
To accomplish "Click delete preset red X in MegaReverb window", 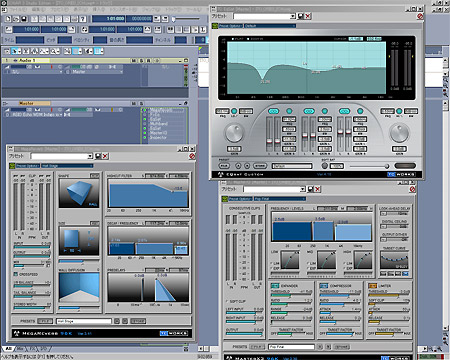I will coord(105,156).
